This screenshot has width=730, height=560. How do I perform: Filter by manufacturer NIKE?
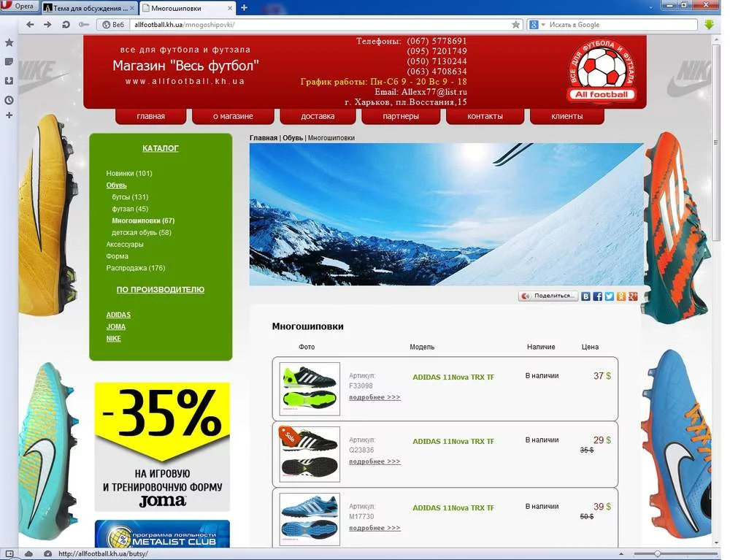point(113,339)
